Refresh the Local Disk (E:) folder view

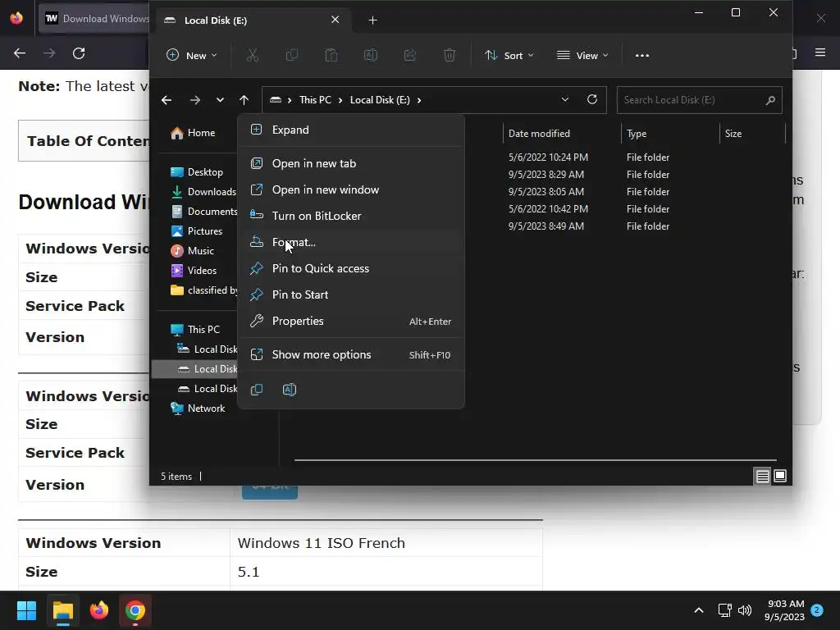[592, 99]
